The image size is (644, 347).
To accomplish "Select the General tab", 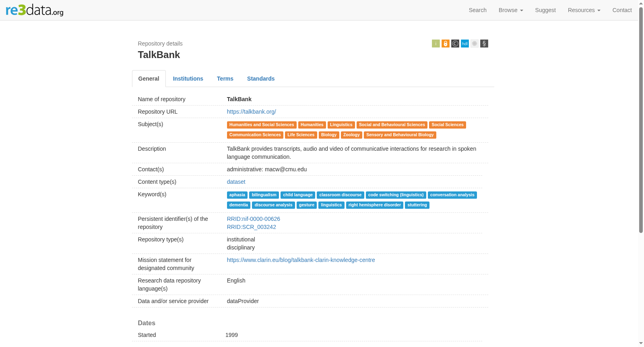I will [149, 79].
